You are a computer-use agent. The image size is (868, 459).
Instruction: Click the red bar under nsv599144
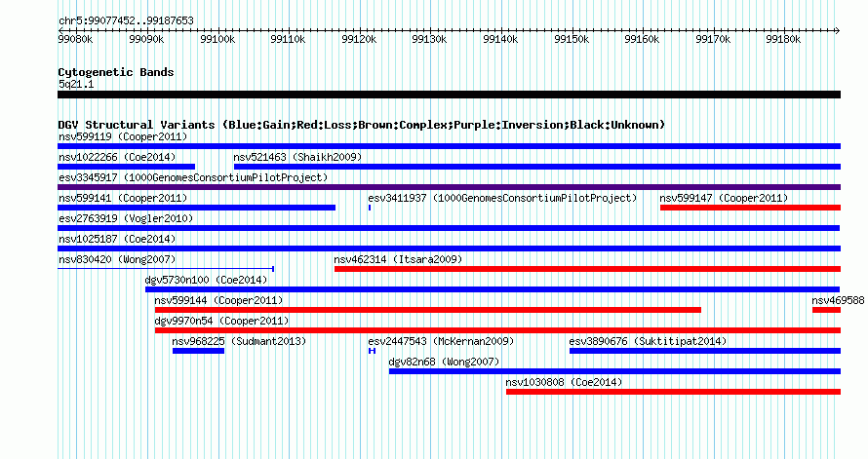(x=428, y=310)
